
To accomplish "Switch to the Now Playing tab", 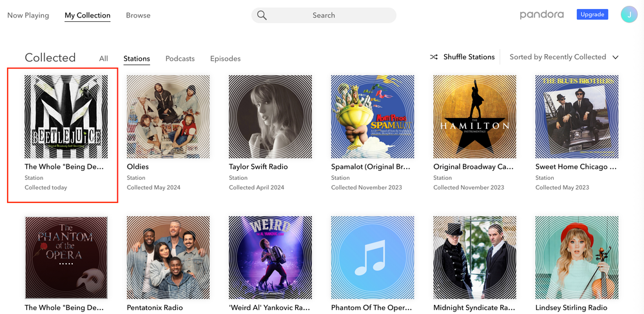I will tap(28, 15).
